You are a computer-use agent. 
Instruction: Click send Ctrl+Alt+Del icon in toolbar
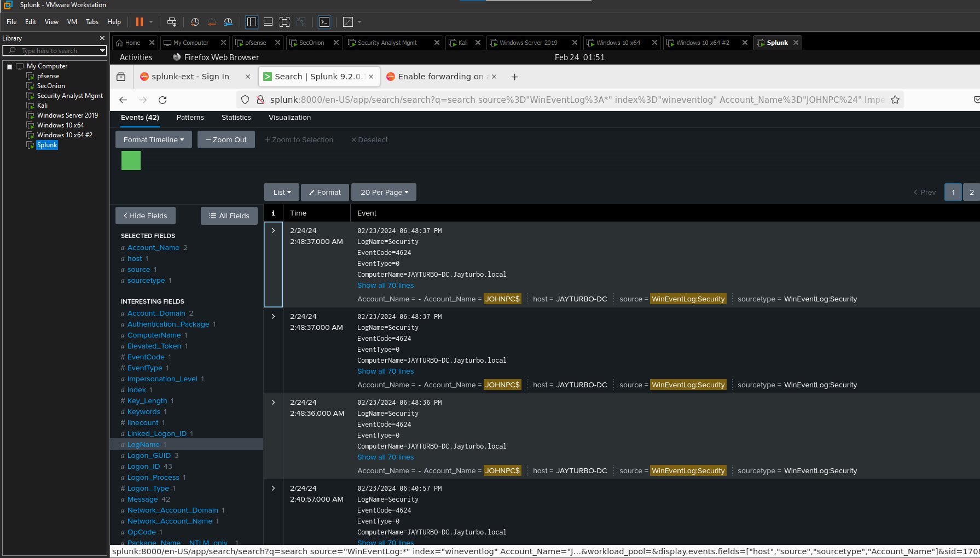click(x=172, y=22)
